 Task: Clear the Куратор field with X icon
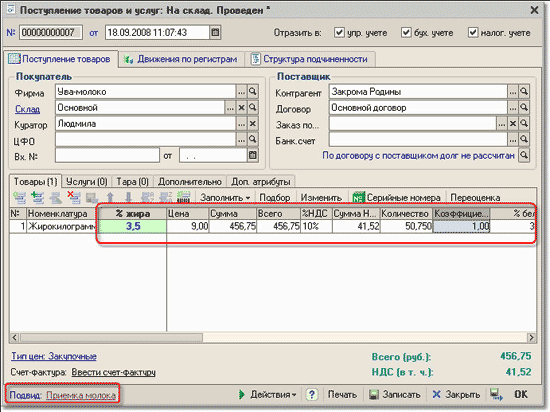point(253,124)
